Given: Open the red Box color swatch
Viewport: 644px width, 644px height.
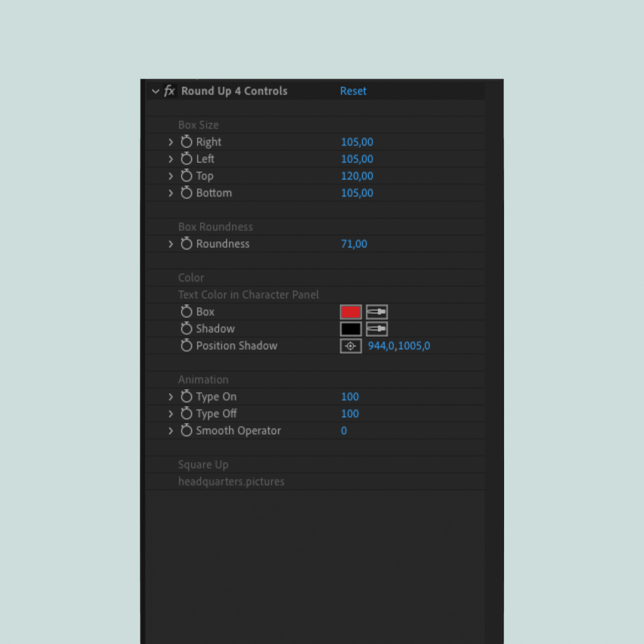Looking at the screenshot, I should (351, 312).
